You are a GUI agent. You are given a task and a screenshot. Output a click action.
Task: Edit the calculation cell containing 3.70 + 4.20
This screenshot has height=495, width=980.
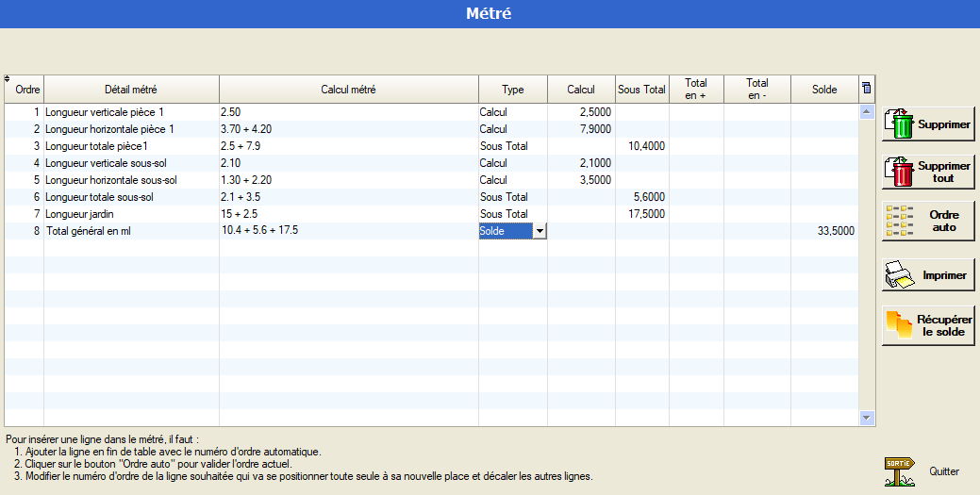348,129
